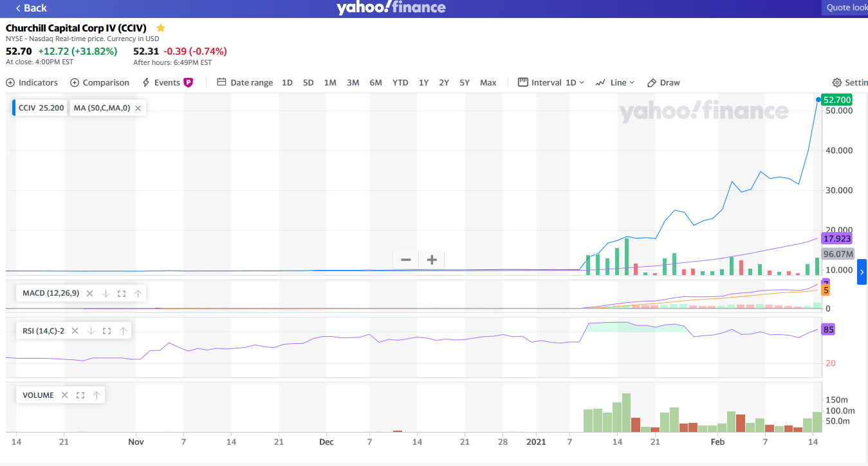Image resolution: width=868 pixels, height=466 pixels.
Task: Maximize the VOLUME panel
Action: (x=80, y=395)
